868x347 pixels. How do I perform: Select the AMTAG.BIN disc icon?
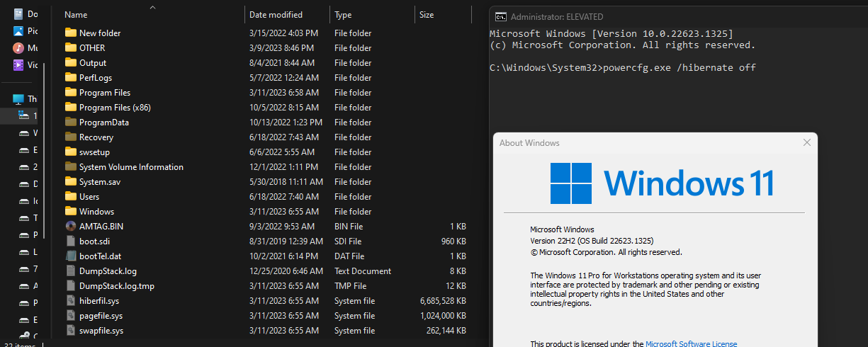(70, 226)
